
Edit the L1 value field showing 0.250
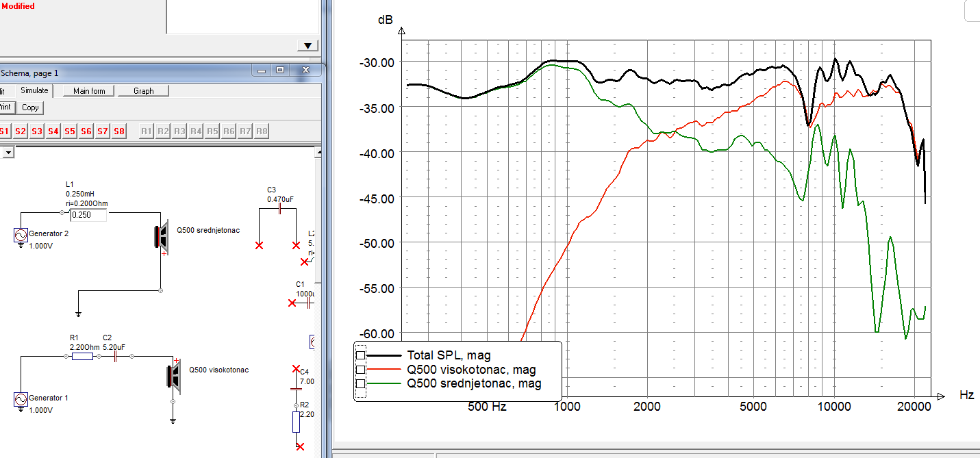tap(88, 215)
